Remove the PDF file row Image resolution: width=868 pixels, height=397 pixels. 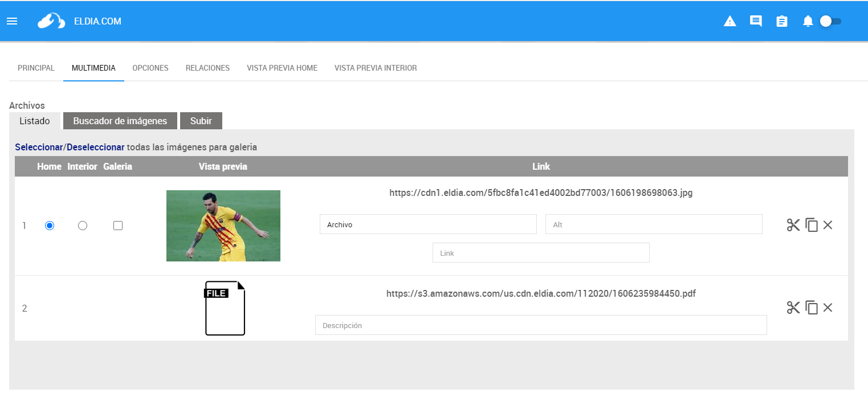828,308
